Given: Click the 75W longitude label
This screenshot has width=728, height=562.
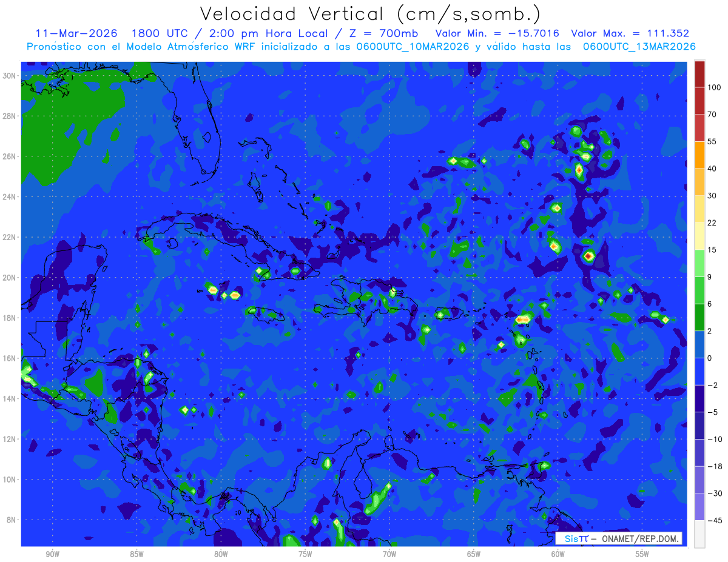Looking at the screenshot, I should [x=305, y=554].
